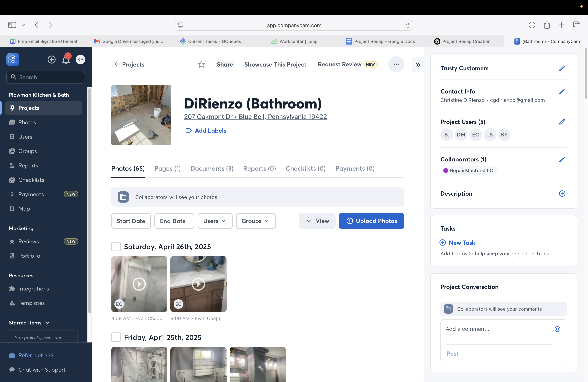Open Safari sidebar dropdown chevron
This screenshot has height=382, width=588.
tap(23, 25)
